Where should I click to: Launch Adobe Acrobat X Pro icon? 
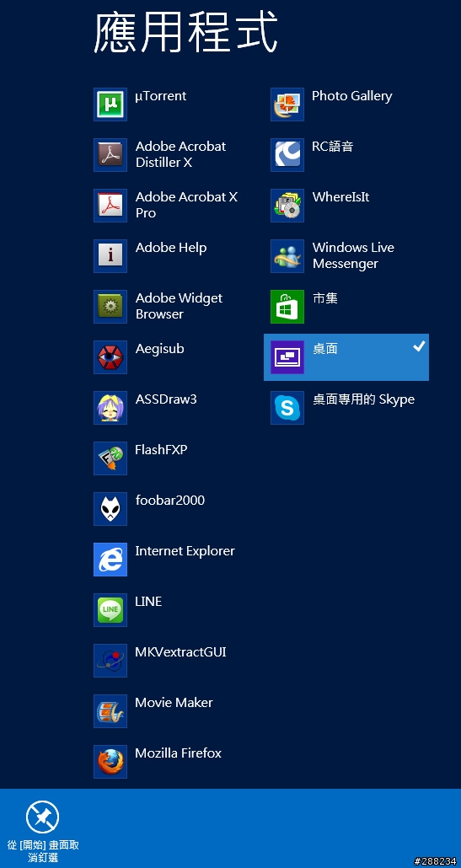110,206
